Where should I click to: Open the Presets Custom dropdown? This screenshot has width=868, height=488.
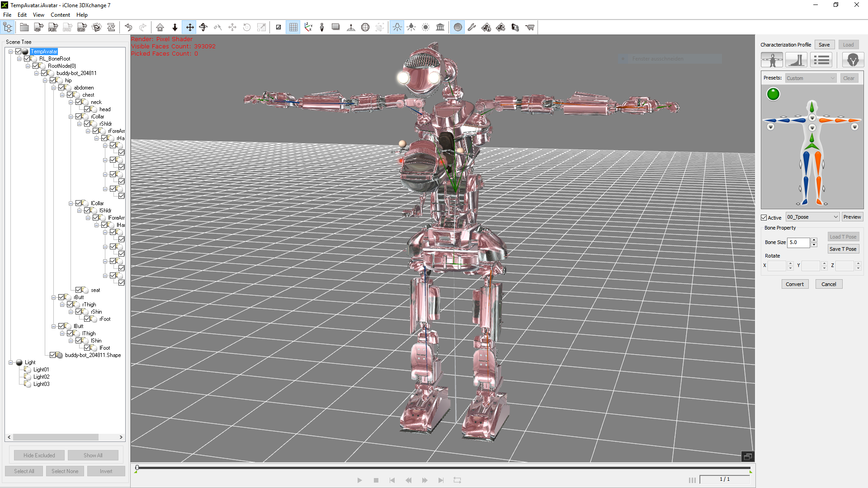(811, 78)
